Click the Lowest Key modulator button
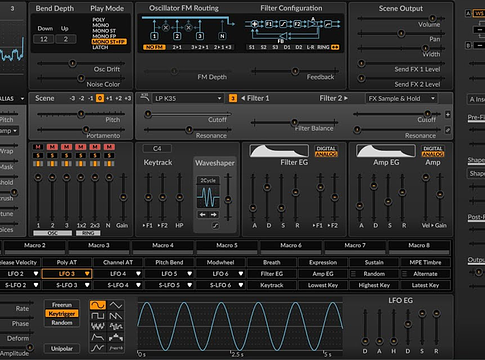Viewport: 485px width, 360px height. click(323, 285)
